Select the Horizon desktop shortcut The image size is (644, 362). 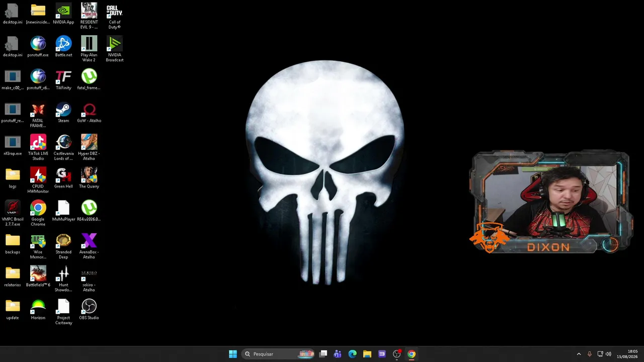click(38, 310)
